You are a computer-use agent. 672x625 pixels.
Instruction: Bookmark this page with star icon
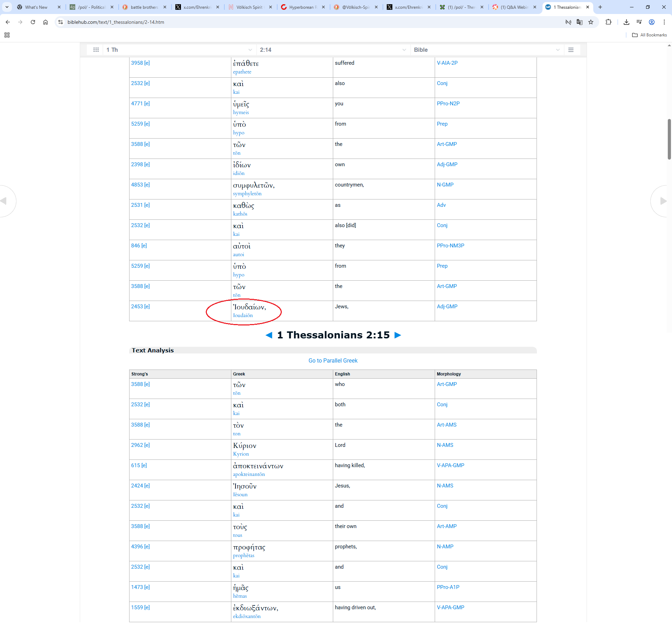tap(591, 22)
